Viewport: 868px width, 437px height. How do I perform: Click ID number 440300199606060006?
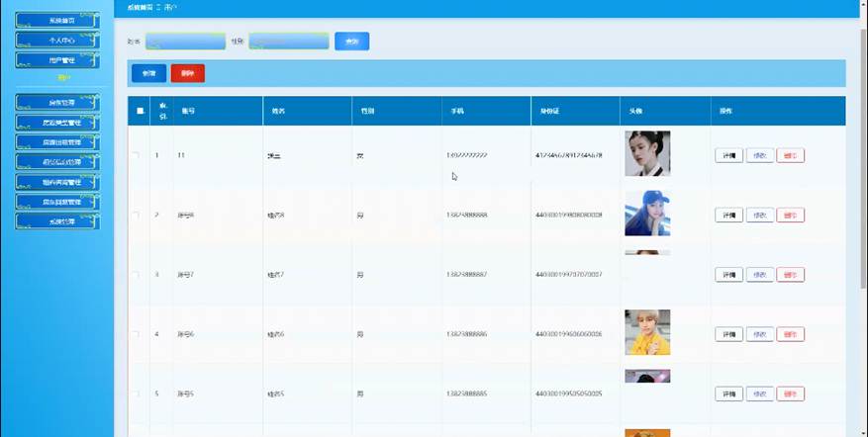(568, 334)
